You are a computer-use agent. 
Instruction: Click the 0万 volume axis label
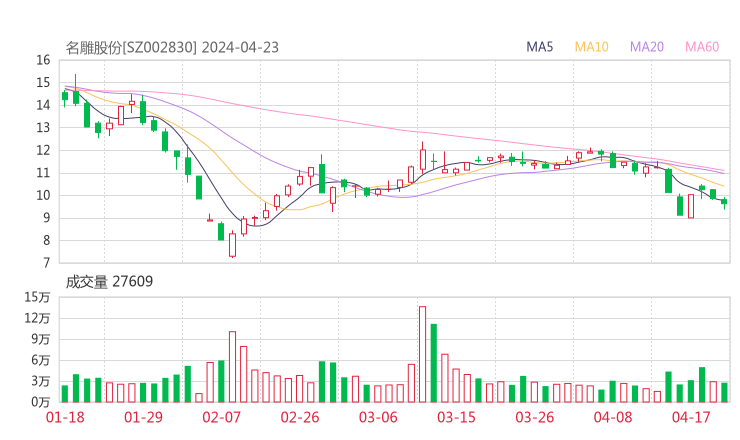41,402
